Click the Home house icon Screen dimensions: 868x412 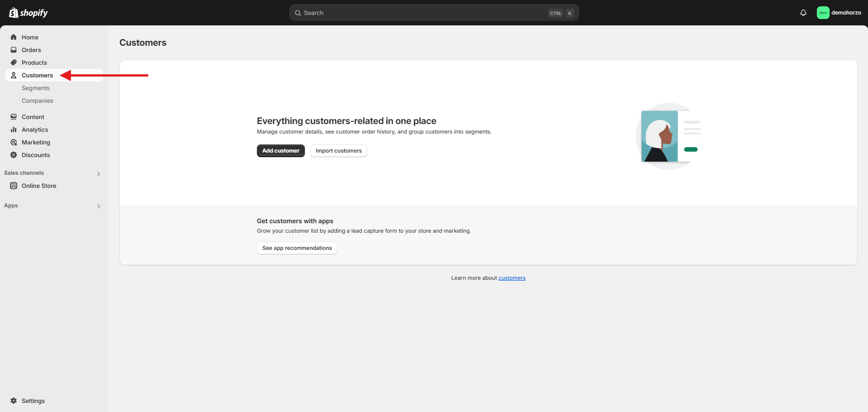(14, 37)
